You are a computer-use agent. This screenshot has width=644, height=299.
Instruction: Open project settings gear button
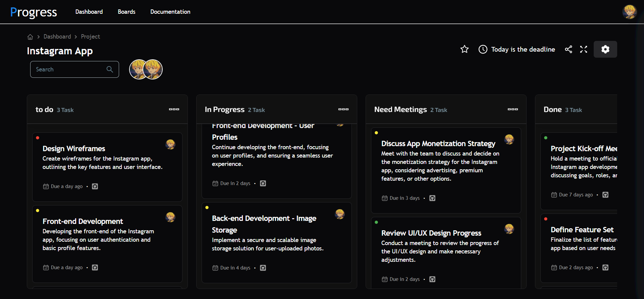click(605, 49)
